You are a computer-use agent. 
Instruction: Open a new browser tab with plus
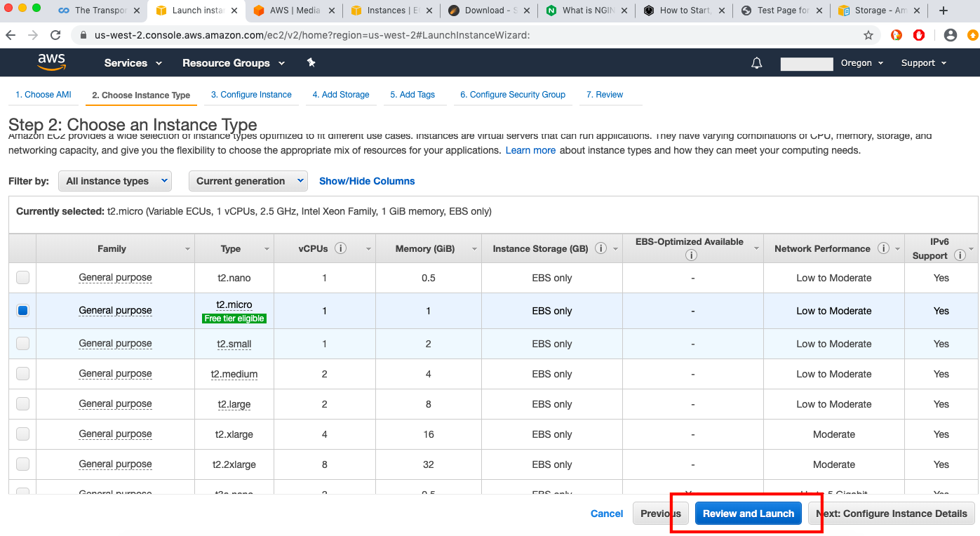point(944,11)
